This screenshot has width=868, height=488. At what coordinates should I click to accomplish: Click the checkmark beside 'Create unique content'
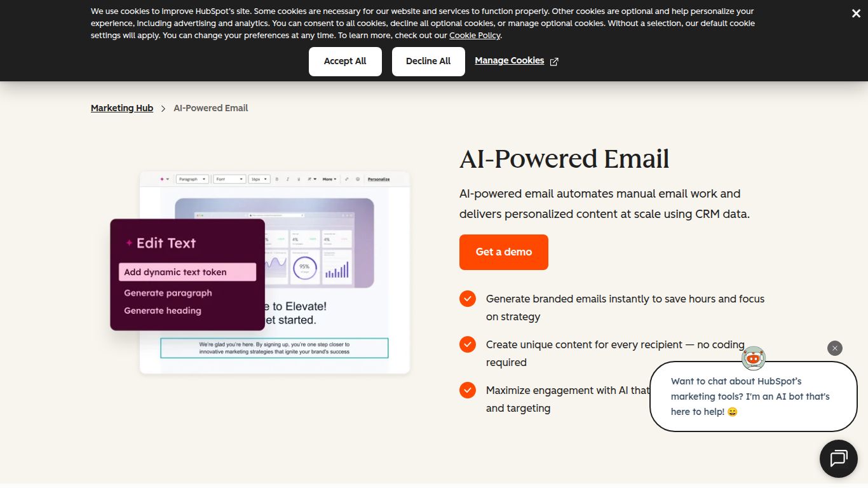point(468,344)
